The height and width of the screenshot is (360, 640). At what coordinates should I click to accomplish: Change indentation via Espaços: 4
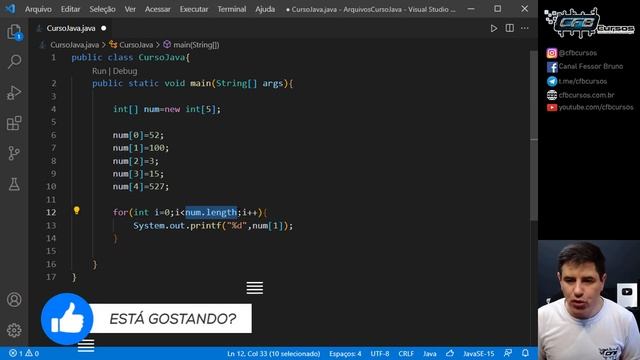345,353
